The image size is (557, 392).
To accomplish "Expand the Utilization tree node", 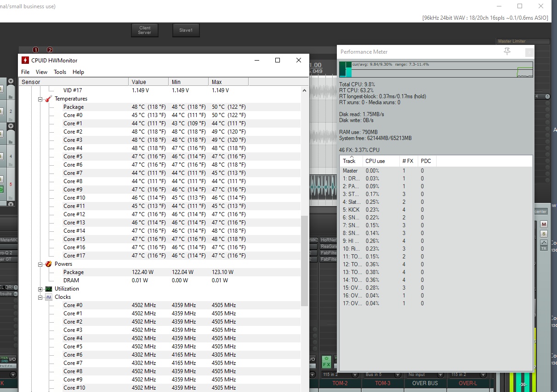I will [x=40, y=289].
